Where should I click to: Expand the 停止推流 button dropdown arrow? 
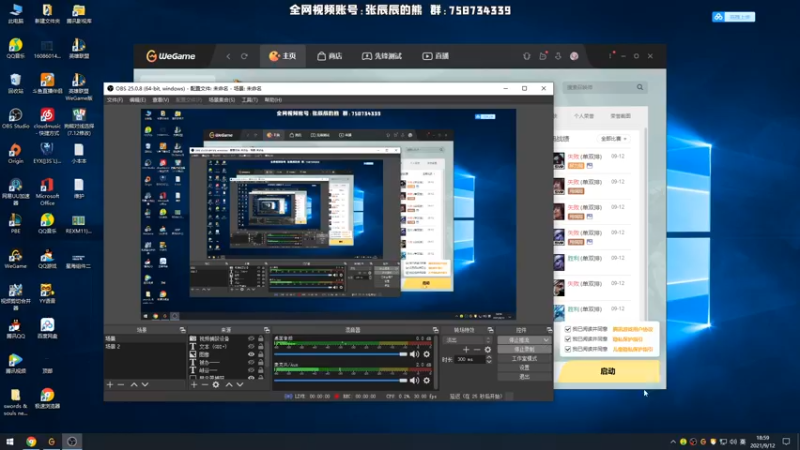pos(546,340)
